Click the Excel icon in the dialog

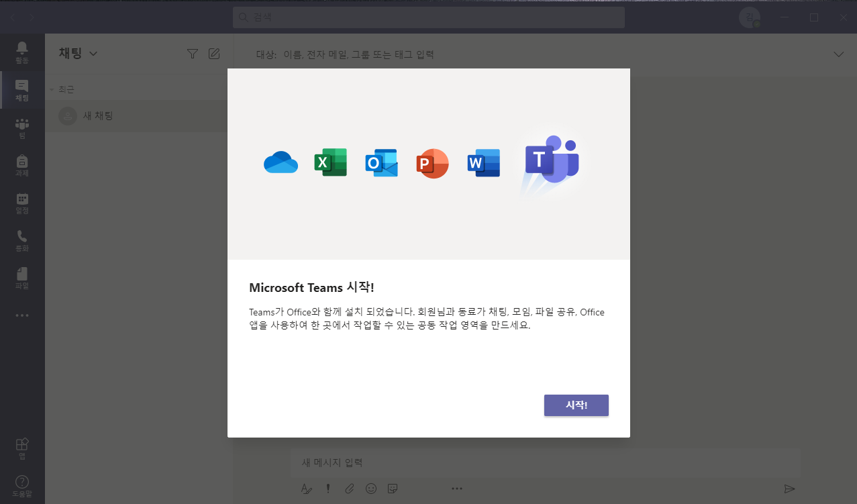coord(330,162)
